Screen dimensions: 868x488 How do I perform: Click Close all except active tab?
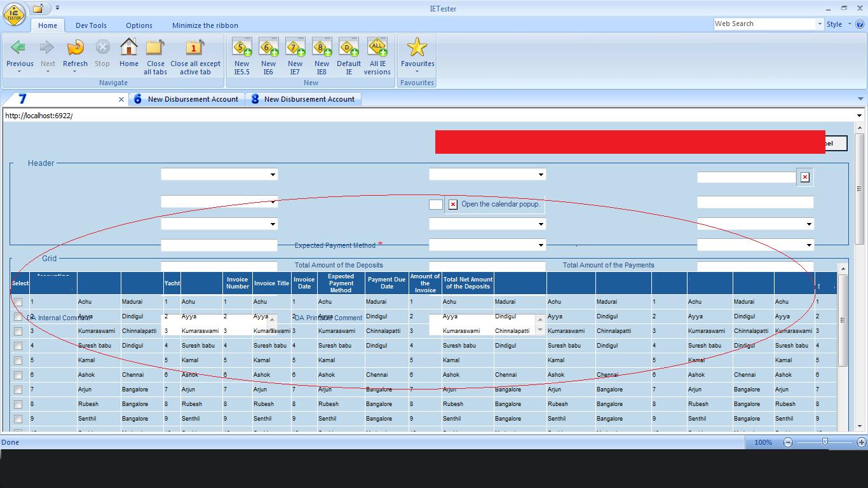pyautogui.click(x=195, y=48)
